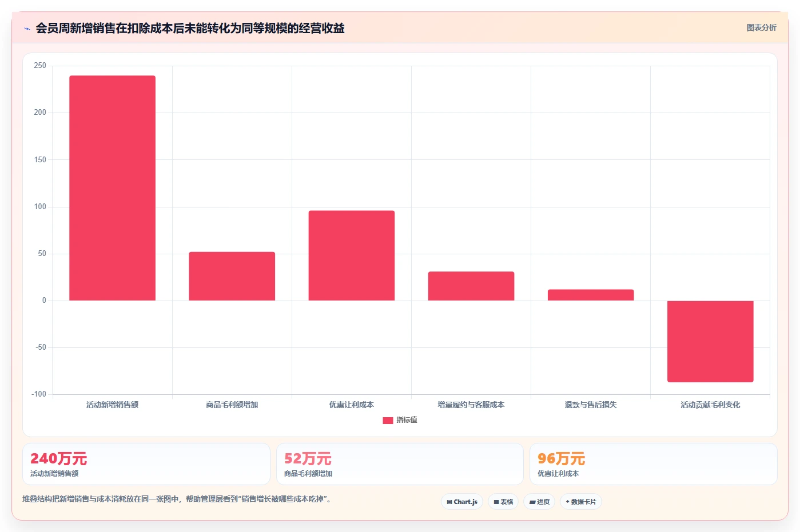Select the 优惠让利成本 bar
The height and width of the screenshot is (532, 800).
tap(351, 255)
